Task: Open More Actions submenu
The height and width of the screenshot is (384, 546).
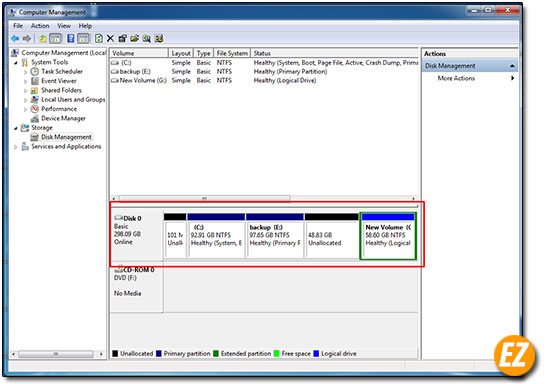Action: coord(456,78)
